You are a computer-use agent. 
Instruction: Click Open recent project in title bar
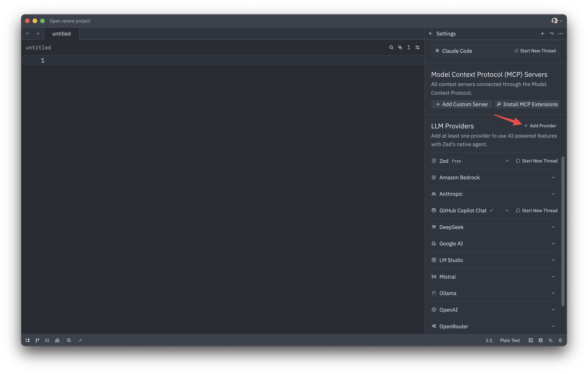(70, 21)
